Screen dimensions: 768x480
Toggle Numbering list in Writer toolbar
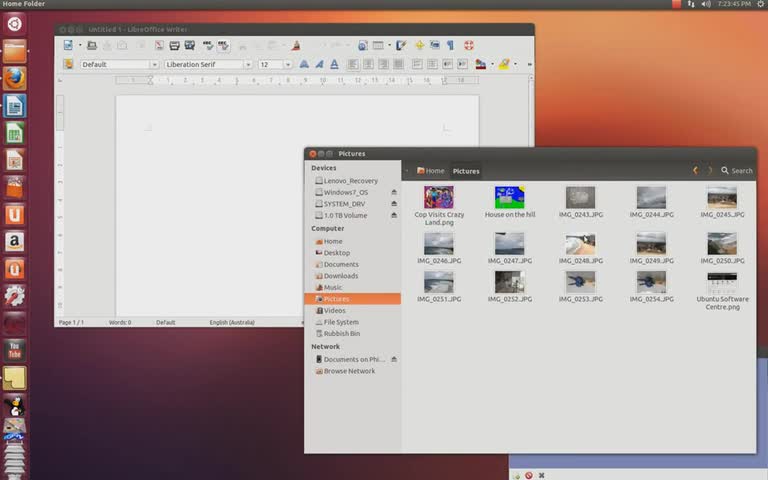417,64
